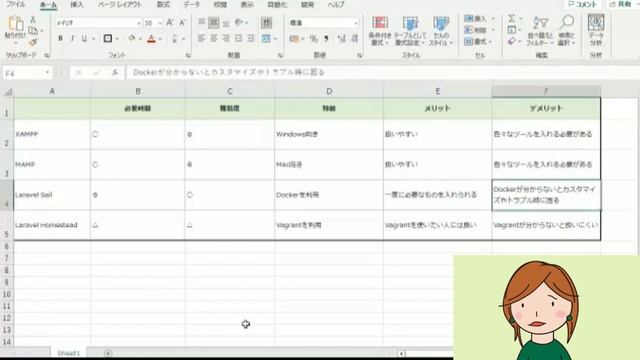The width and height of the screenshot is (640, 360).
Task: Apply percent style
Action: pos(313,39)
